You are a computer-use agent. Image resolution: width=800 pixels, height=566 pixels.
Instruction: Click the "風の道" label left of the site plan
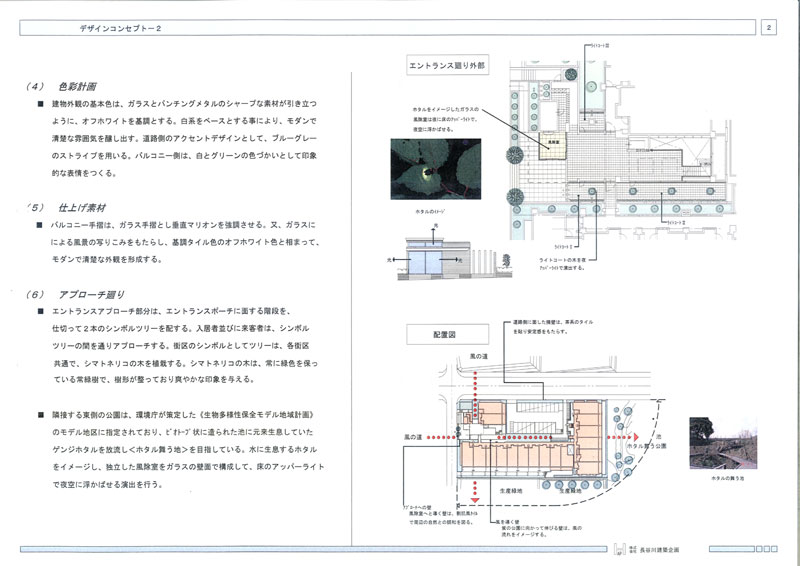(x=413, y=437)
